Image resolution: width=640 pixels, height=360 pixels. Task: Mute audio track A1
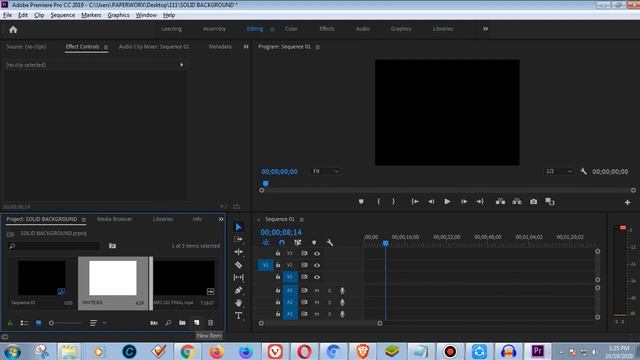[317, 291]
